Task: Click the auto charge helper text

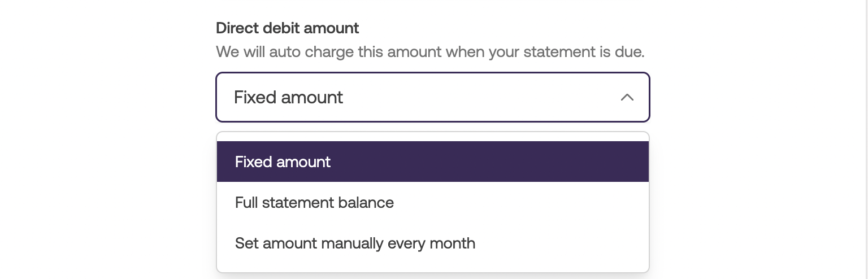Action: tap(429, 53)
